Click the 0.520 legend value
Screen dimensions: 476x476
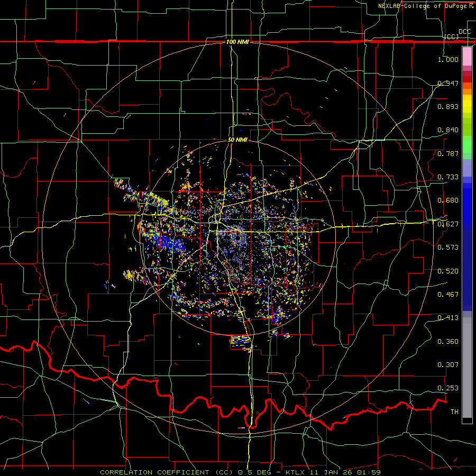[448, 271]
